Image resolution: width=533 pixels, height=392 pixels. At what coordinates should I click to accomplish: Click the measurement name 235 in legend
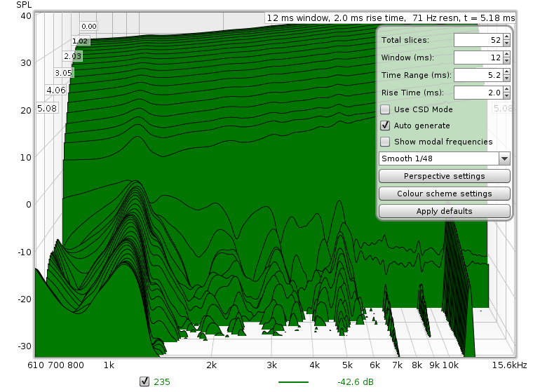point(162,381)
